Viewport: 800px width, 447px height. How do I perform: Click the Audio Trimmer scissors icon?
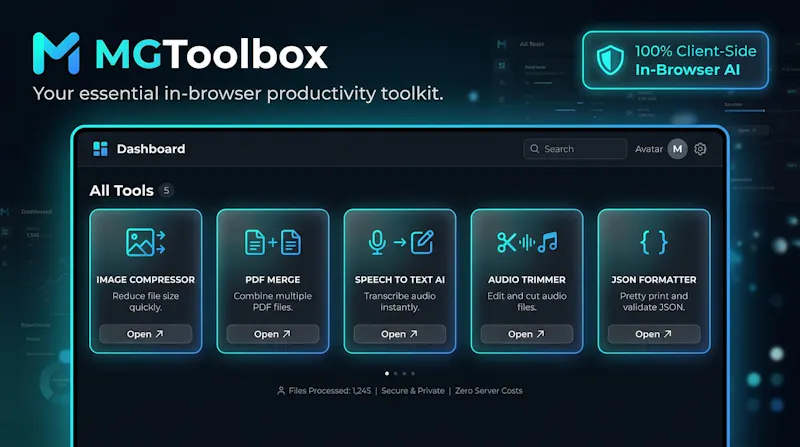[506, 242]
